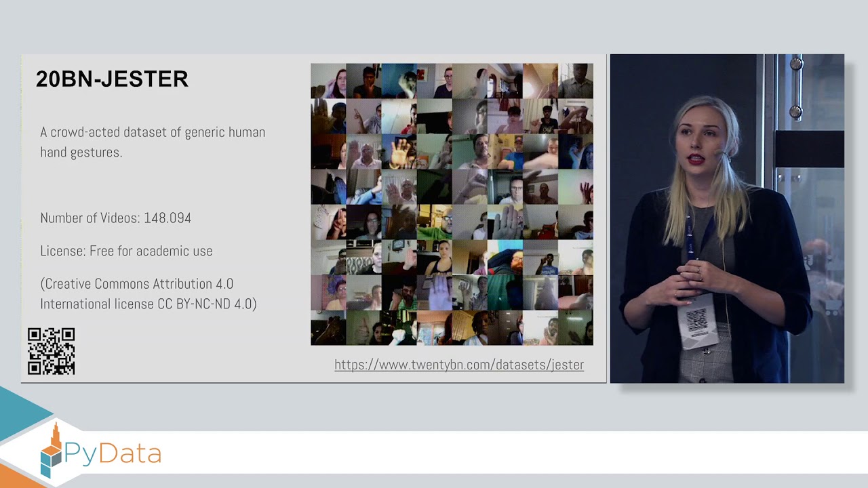This screenshot has width=868, height=488.
Task: Click the hand gesture video mosaic
Action: 452,205
